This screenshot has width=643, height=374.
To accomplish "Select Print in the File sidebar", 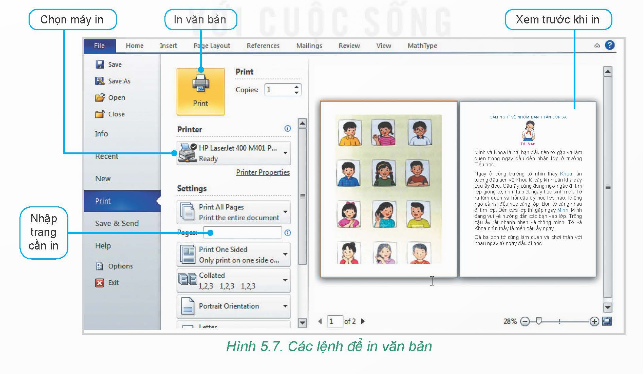I will pyautogui.click(x=122, y=201).
